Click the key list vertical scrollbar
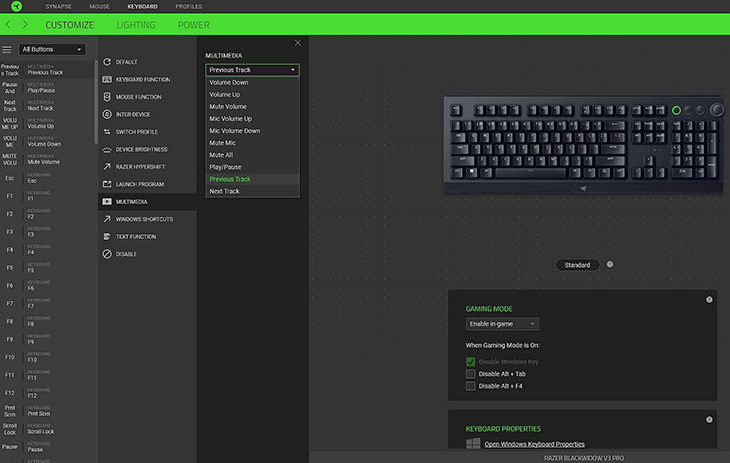 (96, 102)
